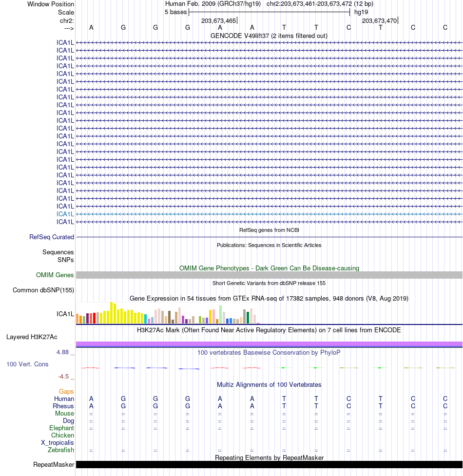Click the Elephant alignment row label
The height and width of the screenshot is (476, 463).
click(61, 428)
